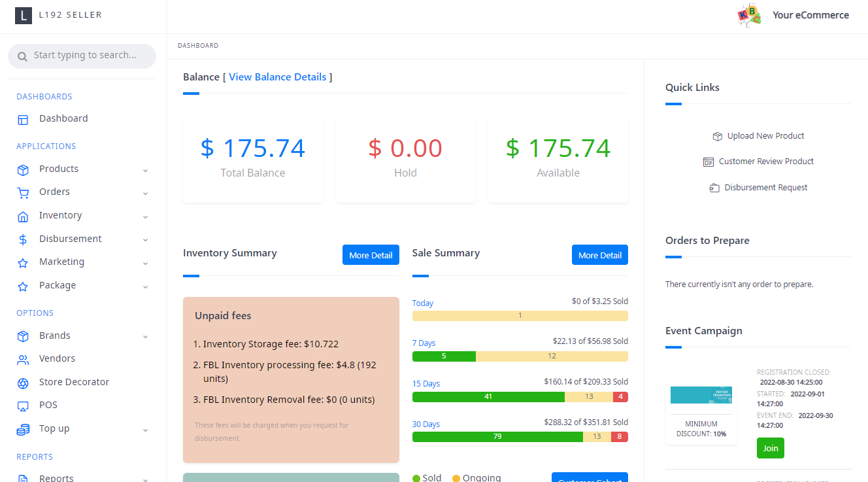868x482 pixels.
Task: Expand the Reports submenu
Action: [x=145, y=479]
